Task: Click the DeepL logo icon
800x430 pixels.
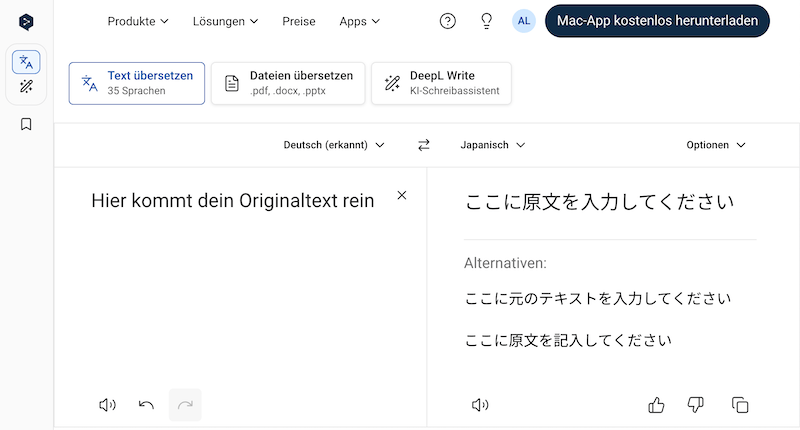Action: pos(26,21)
